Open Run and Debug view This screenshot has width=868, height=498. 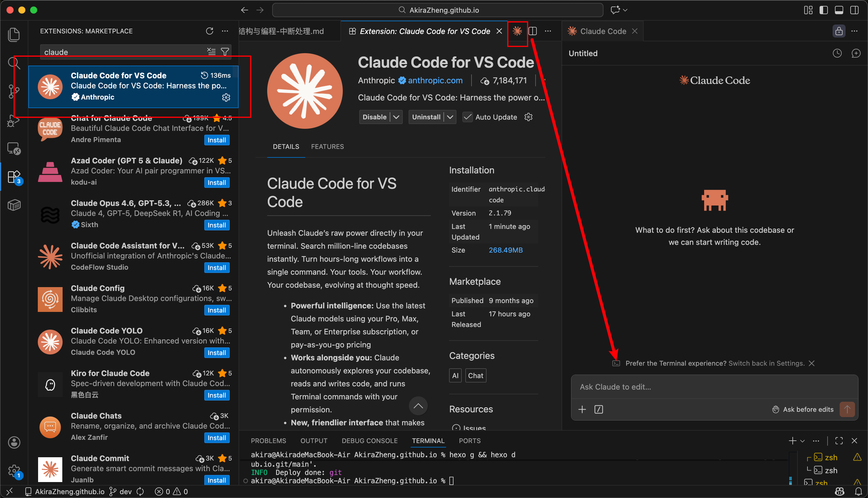coord(14,121)
